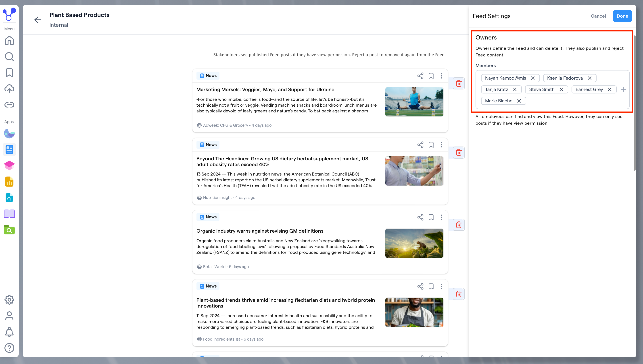Open the pink graduation cap app icon

point(9,165)
